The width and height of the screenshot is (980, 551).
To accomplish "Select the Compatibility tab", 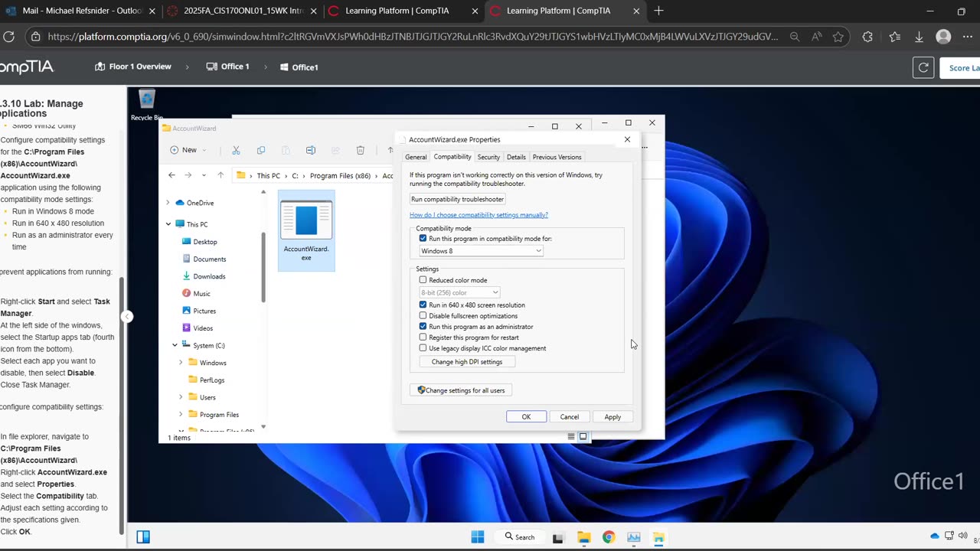I will coord(452,156).
